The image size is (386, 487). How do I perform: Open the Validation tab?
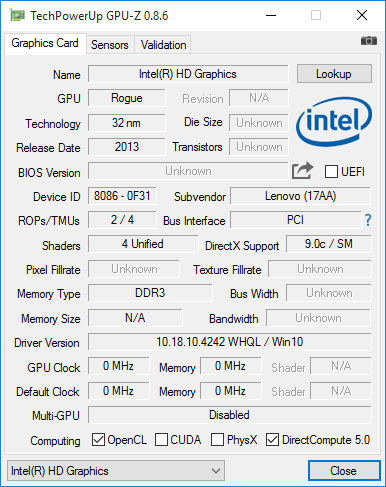(x=163, y=45)
